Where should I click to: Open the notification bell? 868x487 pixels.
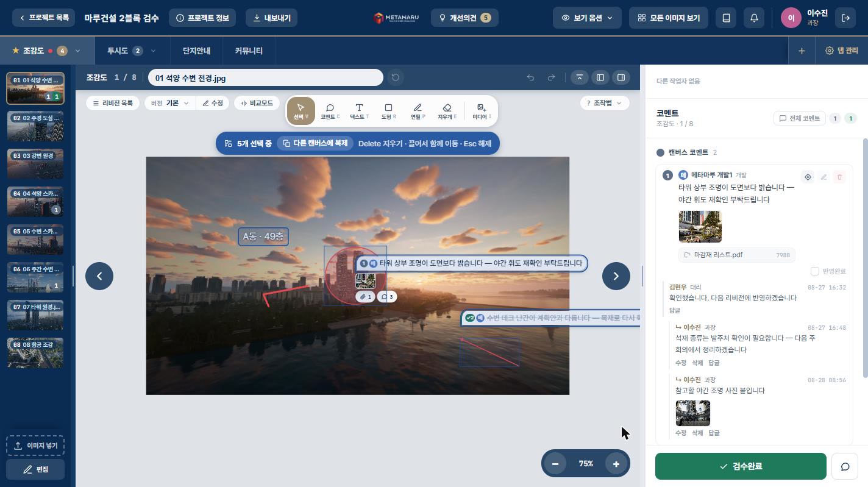point(754,18)
